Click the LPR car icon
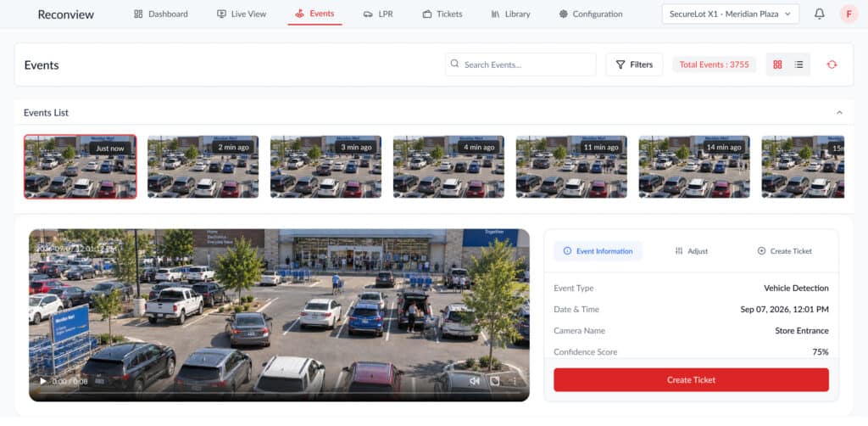 click(x=368, y=14)
